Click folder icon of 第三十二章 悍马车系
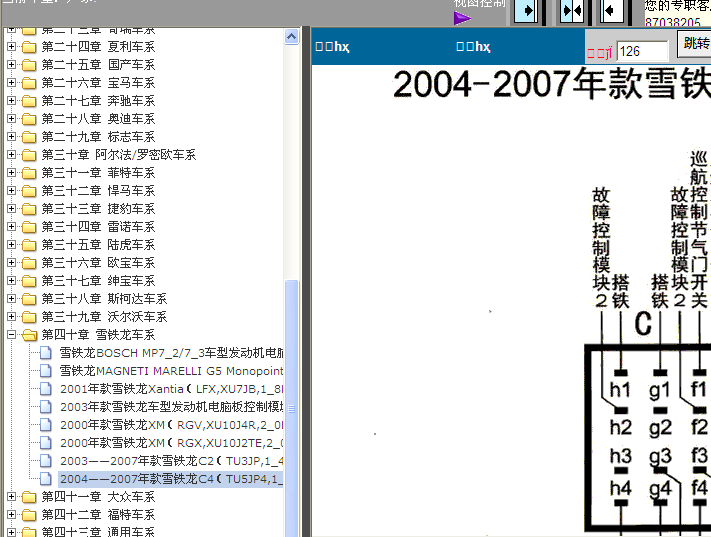This screenshot has width=711, height=537. pyautogui.click(x=29, y=191)
